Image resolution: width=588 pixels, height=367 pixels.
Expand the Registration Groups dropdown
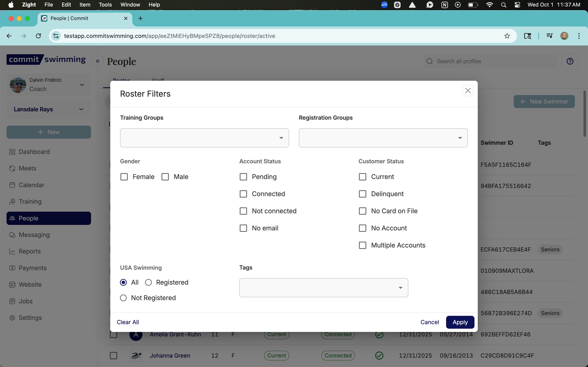click(383, 138)
